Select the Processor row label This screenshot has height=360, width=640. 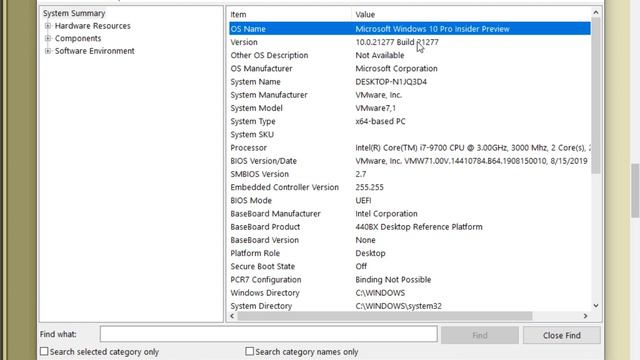[x=249, y=147]
